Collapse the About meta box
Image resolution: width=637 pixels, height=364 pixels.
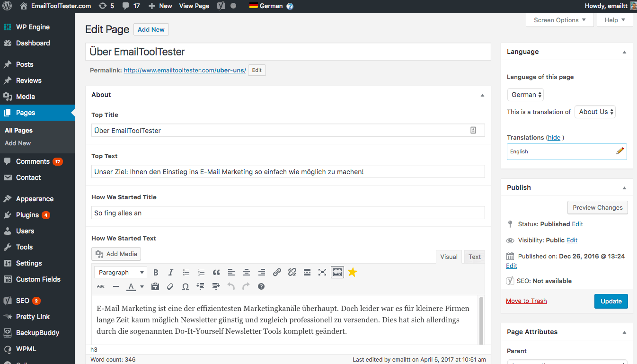pos(482,95)
